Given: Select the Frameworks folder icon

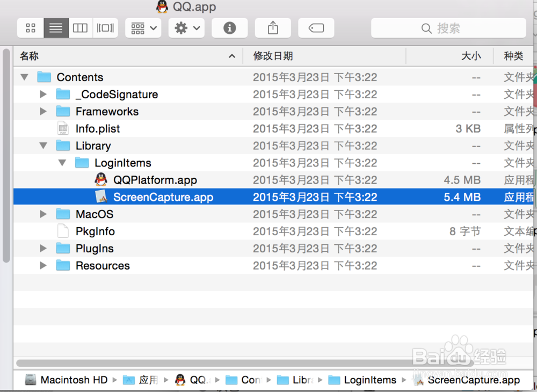Looking at the screenshot, I should point(63,111).
